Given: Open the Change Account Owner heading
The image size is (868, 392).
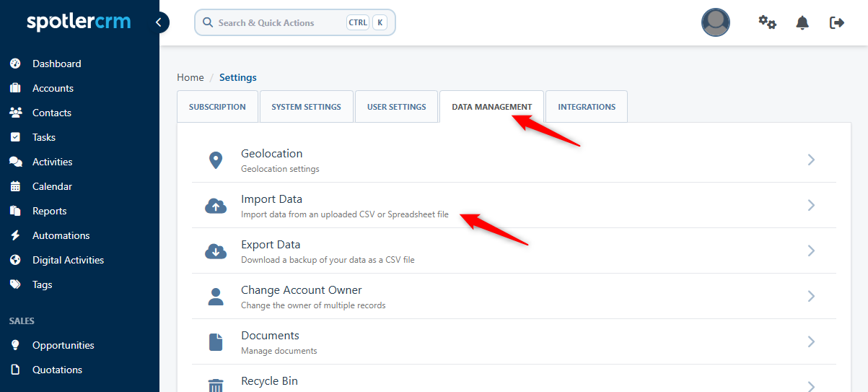Looking at the screenshot, I should tap(302, 289).
